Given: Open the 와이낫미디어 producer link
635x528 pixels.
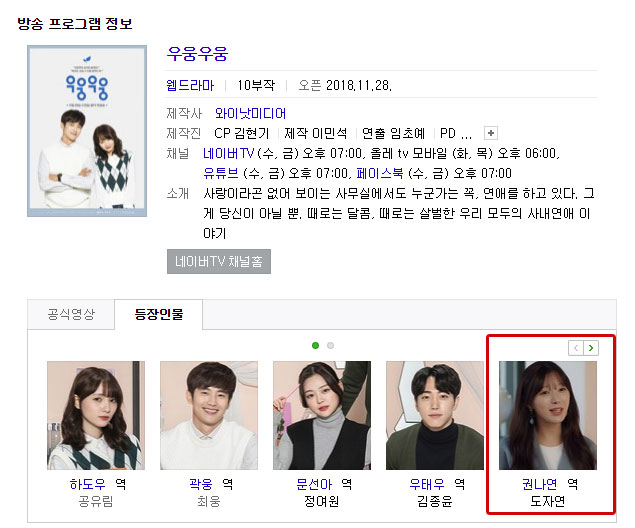Looking at the screenshot, I should 250,113.
